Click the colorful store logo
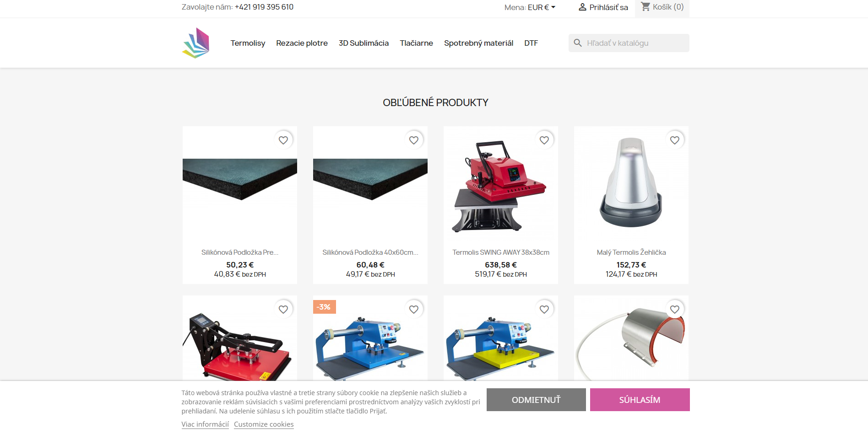Viewport: 868px width, 434px height. coord(196,43)
